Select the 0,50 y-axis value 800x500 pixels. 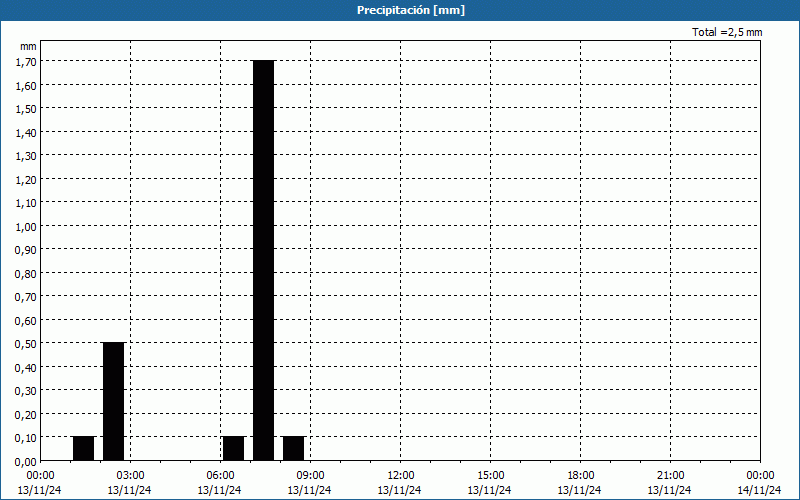[x=26, y=344]
